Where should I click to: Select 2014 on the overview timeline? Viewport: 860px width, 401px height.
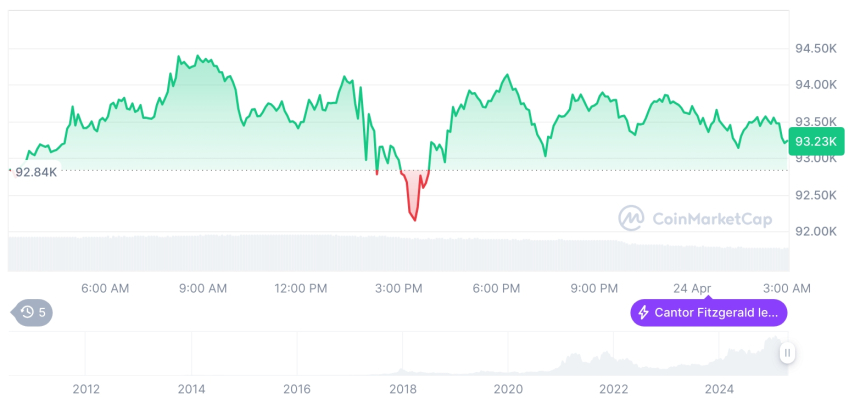pyautogui.click(x=191, y=389)
